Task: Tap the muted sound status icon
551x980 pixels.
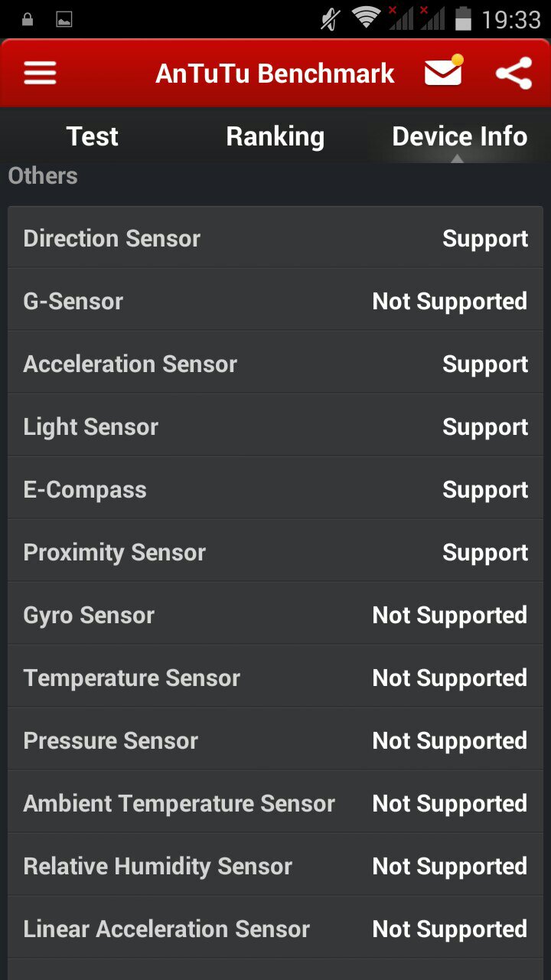Action: click(x=331, y=18)
